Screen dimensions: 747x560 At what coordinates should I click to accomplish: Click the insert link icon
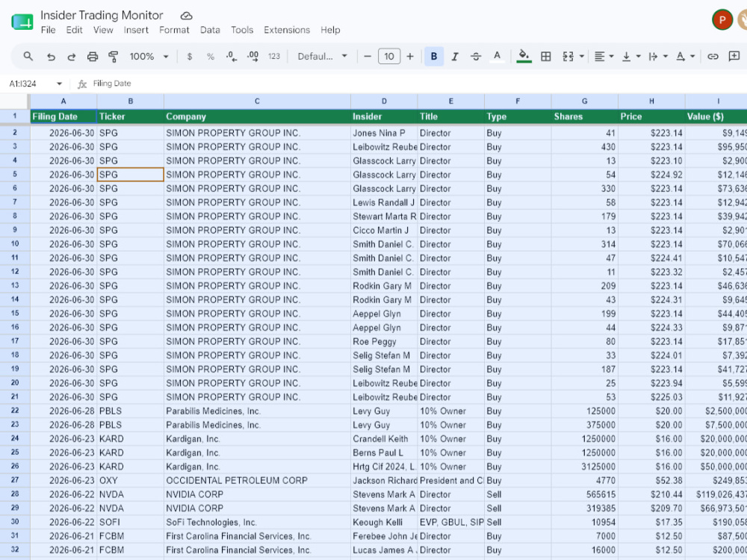[x=713, y=57]
